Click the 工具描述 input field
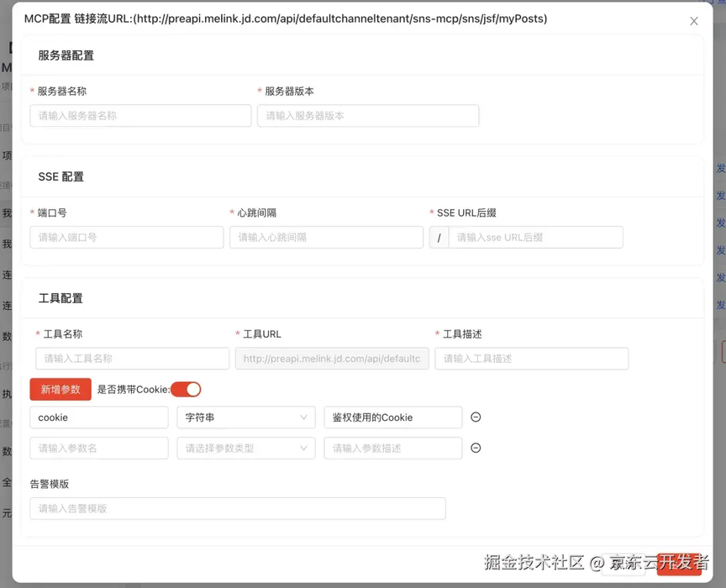The image size is (726, 588). [x=532, y=359]
